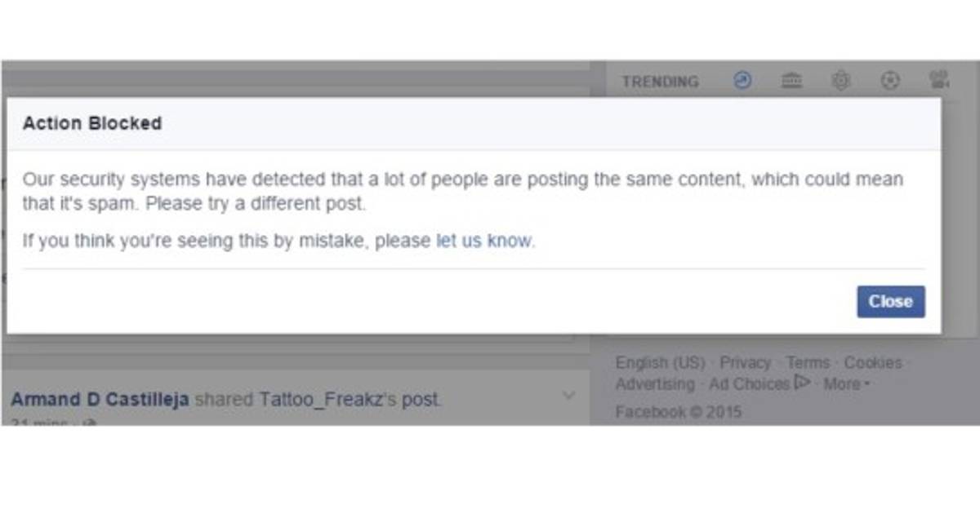Open the English (US) language selector

[660, 362]
